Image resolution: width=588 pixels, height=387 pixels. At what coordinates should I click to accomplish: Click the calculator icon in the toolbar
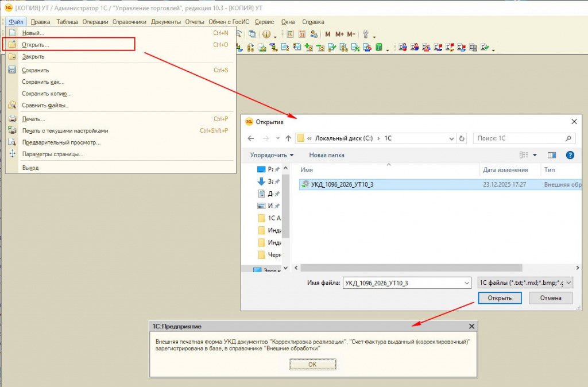[x=291, y=34]
